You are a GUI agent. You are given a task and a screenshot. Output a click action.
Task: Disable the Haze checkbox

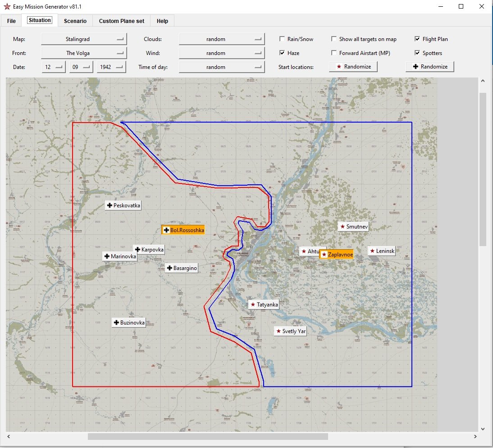pyautogui.click(x=282, y=53)
